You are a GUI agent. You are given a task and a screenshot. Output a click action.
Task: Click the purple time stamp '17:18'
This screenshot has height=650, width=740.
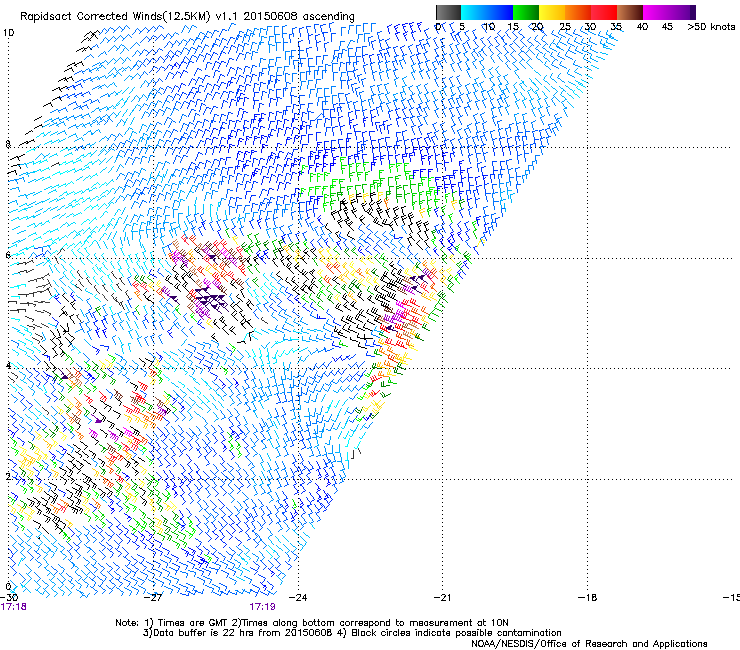click(14, 607)
